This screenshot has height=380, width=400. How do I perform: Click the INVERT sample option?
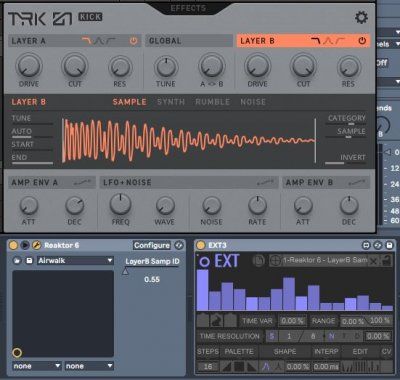352,157
